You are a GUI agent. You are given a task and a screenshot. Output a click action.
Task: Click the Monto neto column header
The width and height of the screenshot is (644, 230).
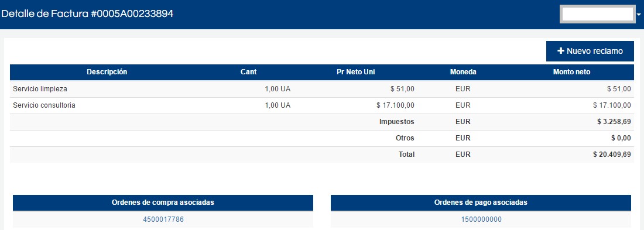[572, 72]
